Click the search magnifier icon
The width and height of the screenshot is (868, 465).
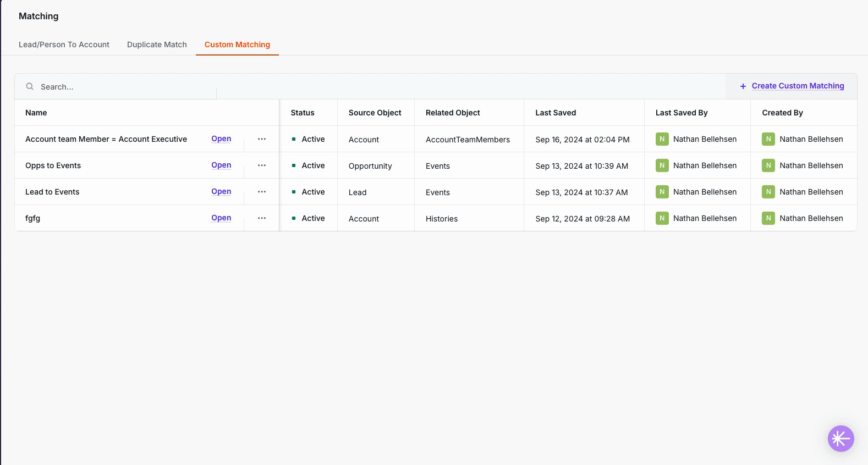coord(30,86)
